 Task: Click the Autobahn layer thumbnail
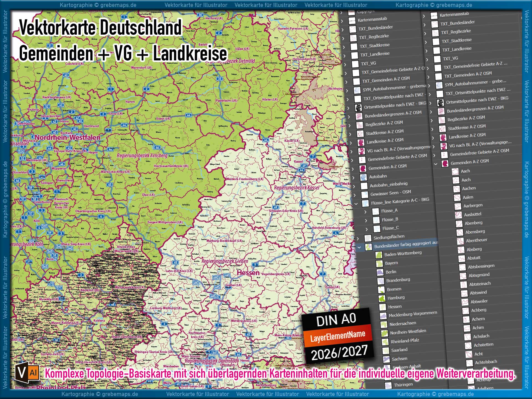coord(363,177)
